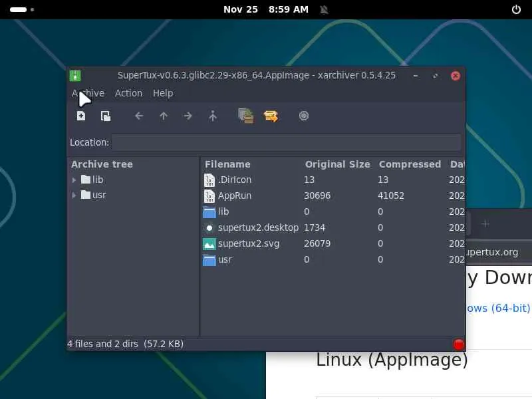Click the supertux.org address in browser

[493, 253]
